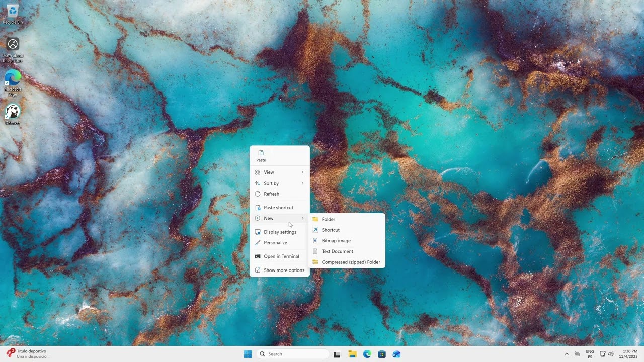Click Show more options
644x362 pixels.
pos(280,270)
